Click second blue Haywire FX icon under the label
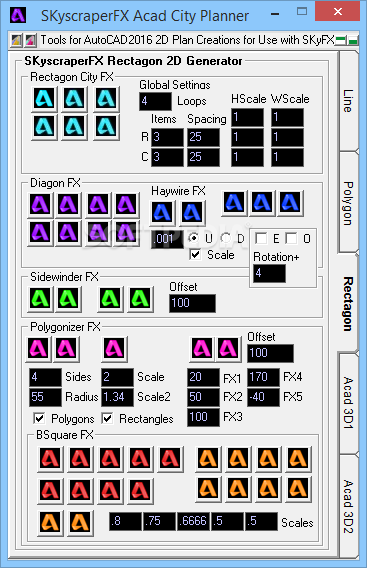Screen dimensions: 367x568 (192, 212)
